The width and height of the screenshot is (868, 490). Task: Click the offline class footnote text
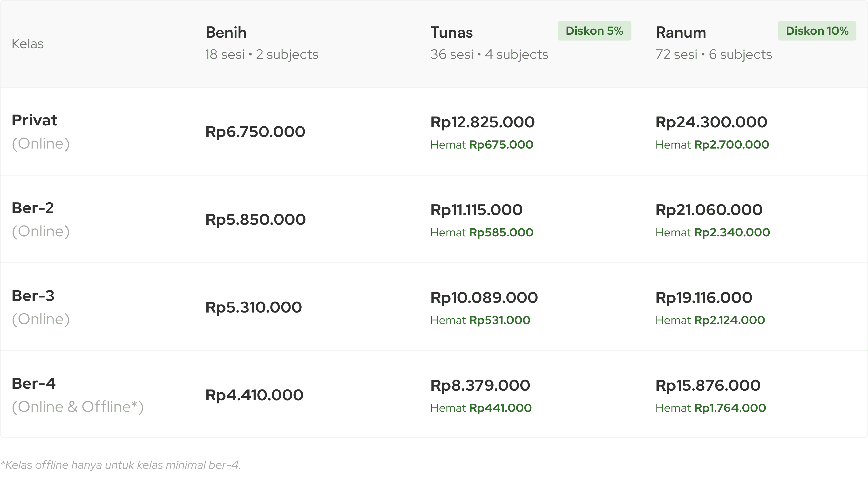121,465
